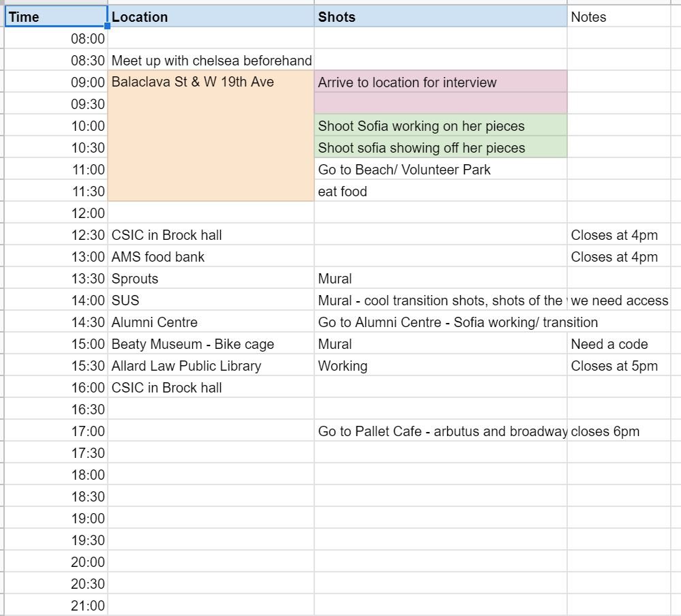Click the closes 6pm note cell

point(623,431)
